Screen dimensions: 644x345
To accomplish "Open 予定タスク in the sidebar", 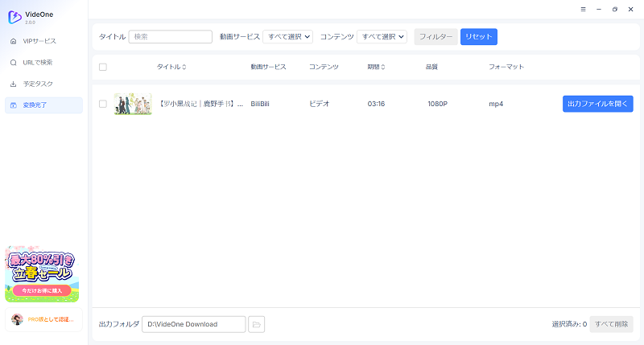I will pyautogui.click(x=43, y=84).
